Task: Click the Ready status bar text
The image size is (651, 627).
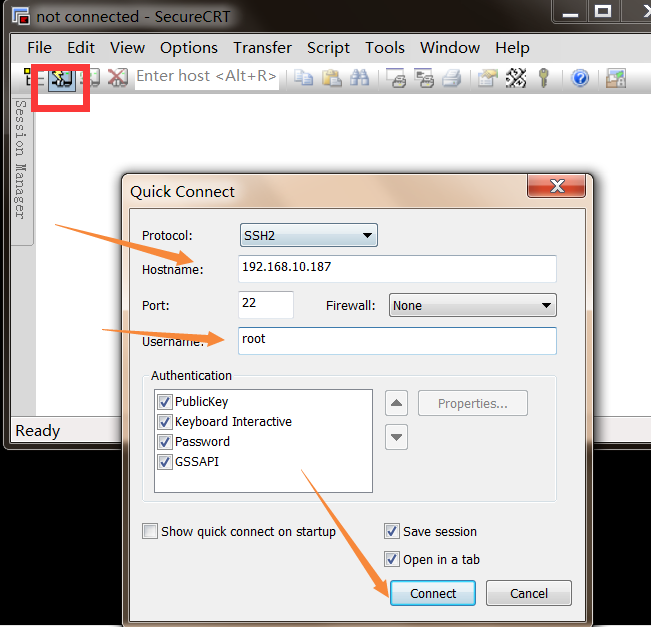Action: [x=38, y=431]
